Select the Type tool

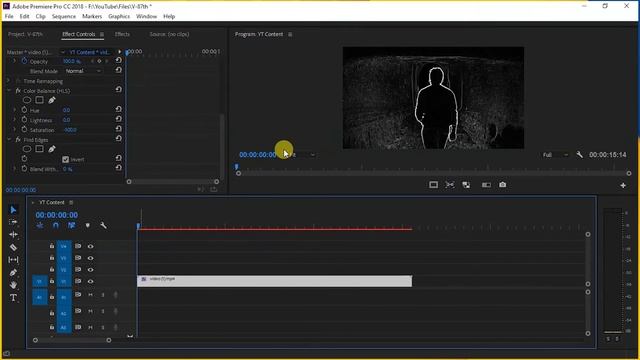click(x=13, y=298)
